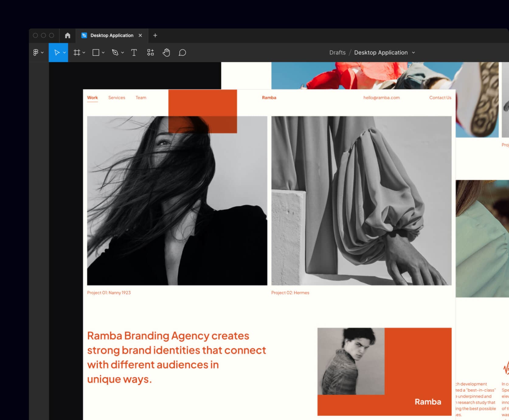
Task: Click the Services nav link
Action: pos(117,98)
